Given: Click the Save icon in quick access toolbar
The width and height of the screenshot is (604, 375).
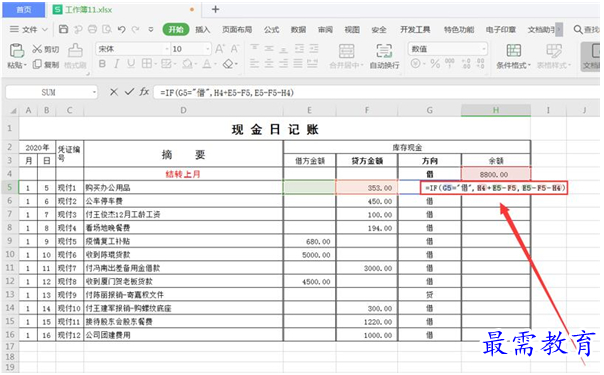Looking at the screenshot, I should (64, 29).
